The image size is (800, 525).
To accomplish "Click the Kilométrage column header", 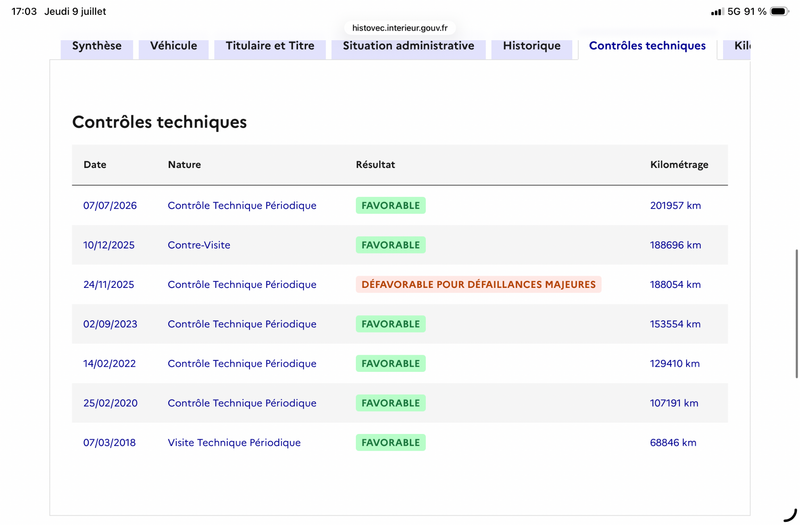I will pyautogui.click(x=679, y=164).
